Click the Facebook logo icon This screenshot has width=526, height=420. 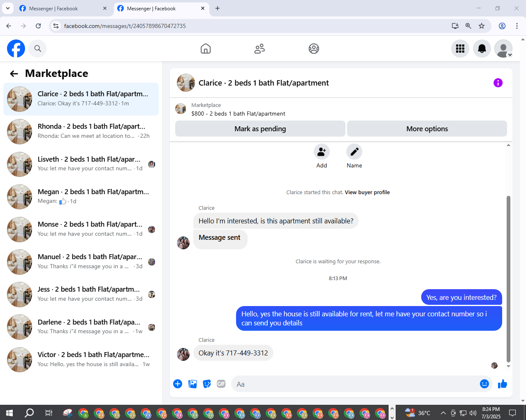[x=16, y=49]
